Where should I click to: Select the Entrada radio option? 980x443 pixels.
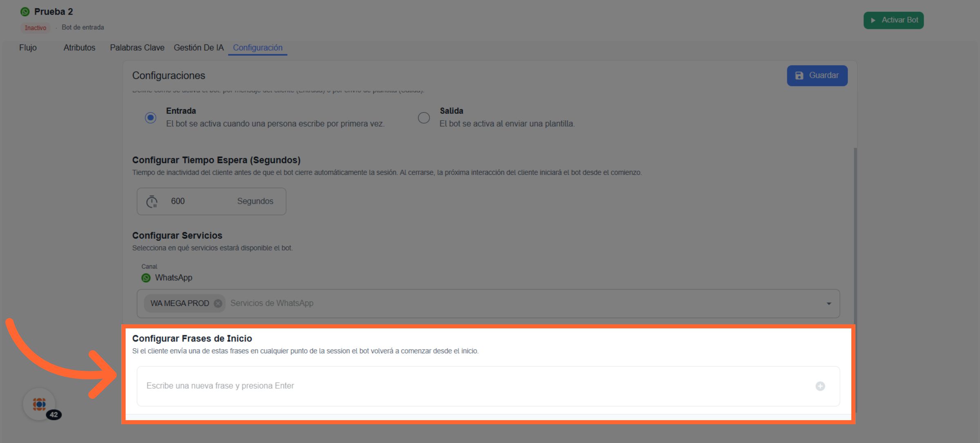151,118
